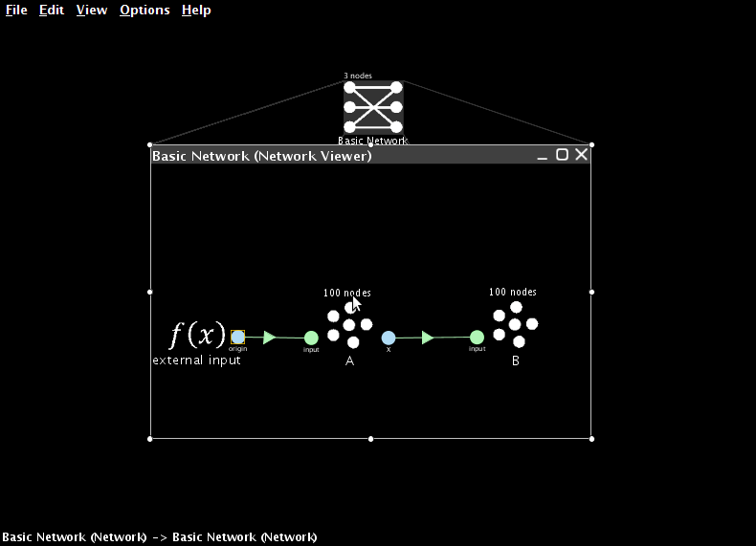Click the projection arrow from A to B

[428, 338]
